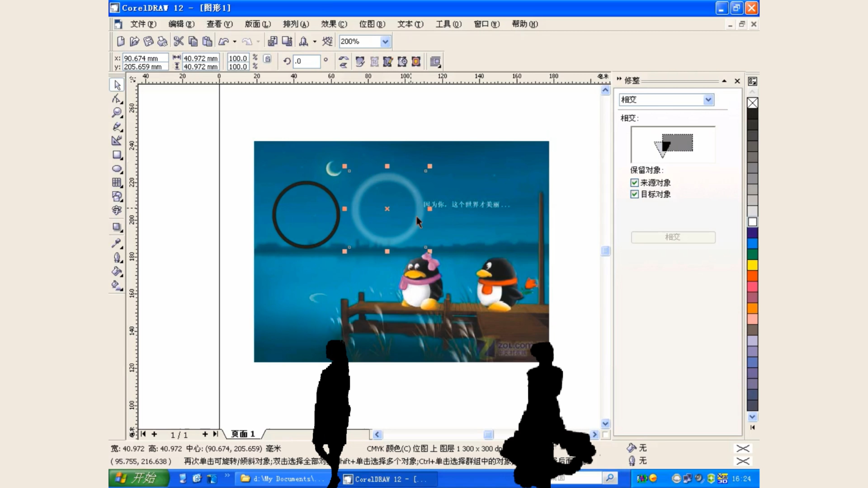Uncheck the 来源对象 checkbox

tap(634, 183)
